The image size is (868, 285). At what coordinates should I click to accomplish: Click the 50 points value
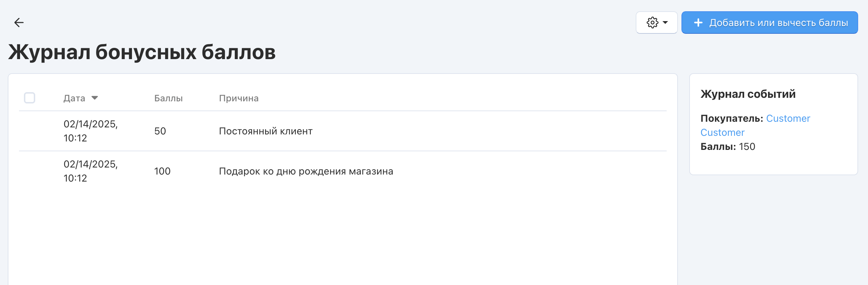pyautogui.click(x=160, y=131)
